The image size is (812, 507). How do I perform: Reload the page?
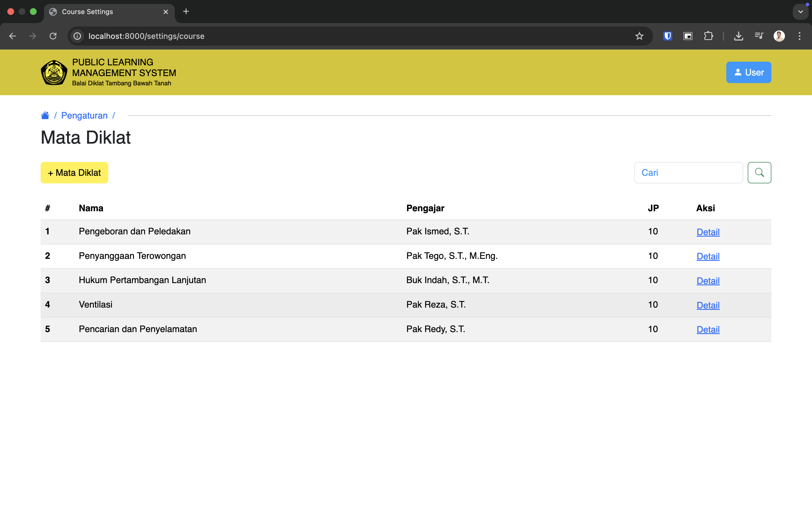[x=53, y=36]
